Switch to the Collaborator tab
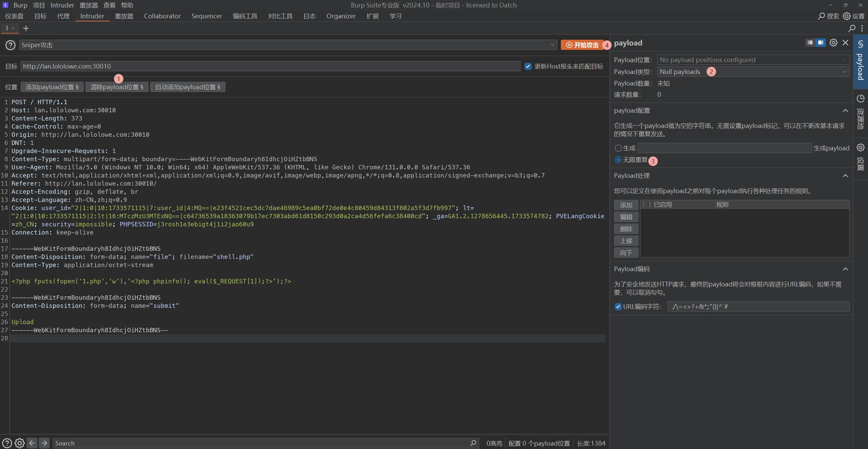Viewport: 868px width, 449px height. click(x=162, y=16)
